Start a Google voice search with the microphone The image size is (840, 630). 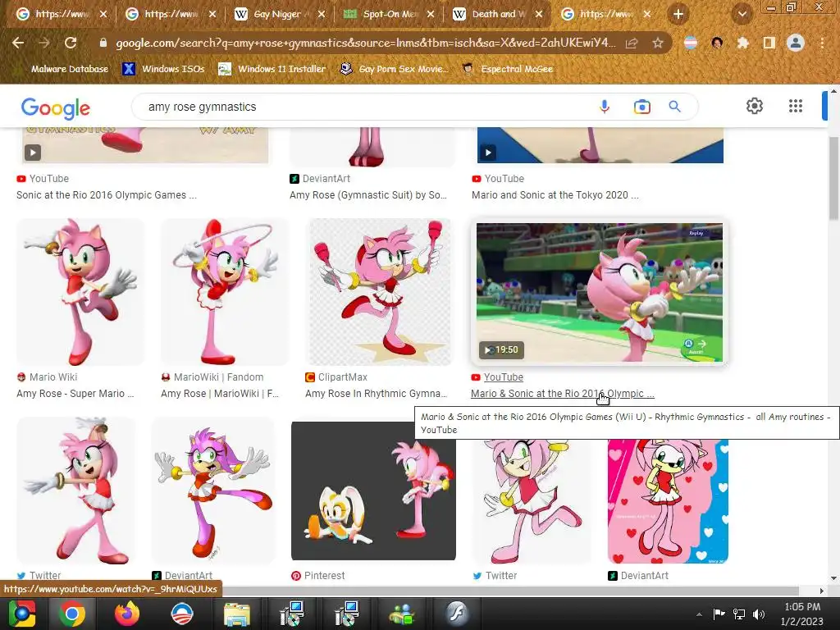[605, 107]
